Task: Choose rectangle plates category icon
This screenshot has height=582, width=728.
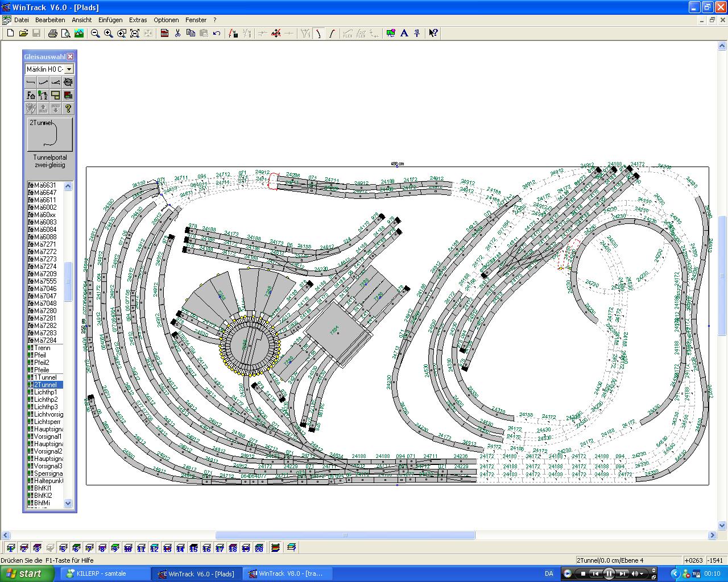Action: pos(56,95)
